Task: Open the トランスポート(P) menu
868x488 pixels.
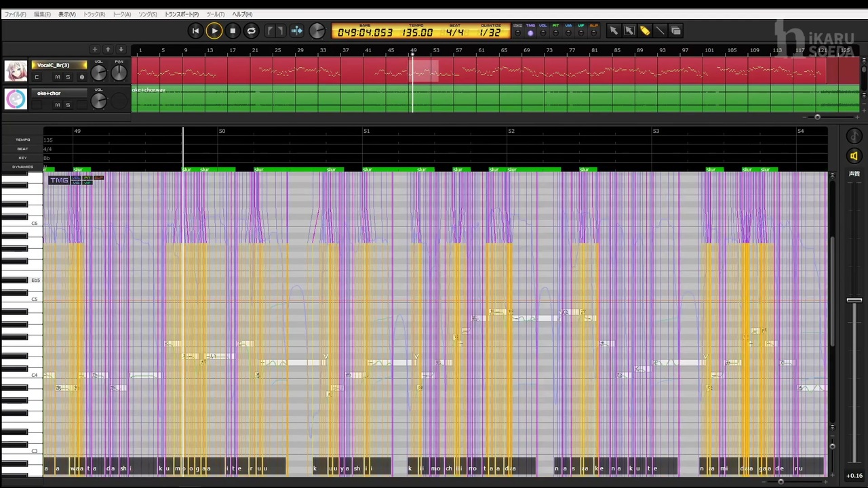Action: [x=182, y=14]
